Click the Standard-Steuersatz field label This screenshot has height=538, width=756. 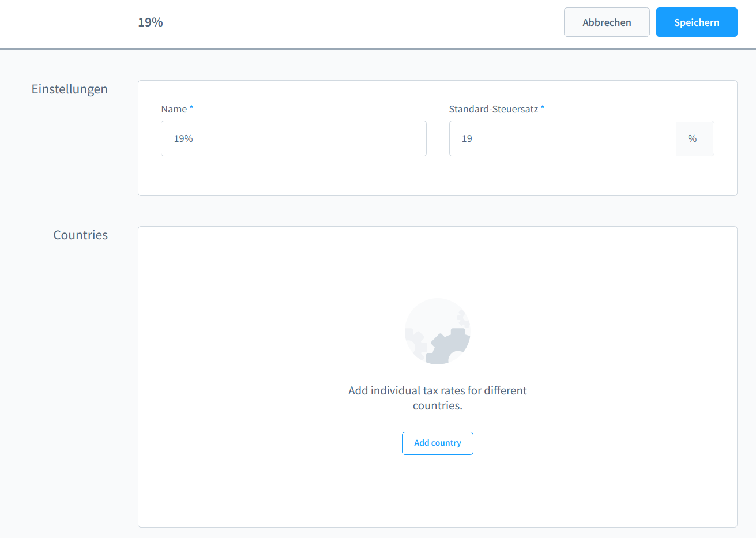492,109
